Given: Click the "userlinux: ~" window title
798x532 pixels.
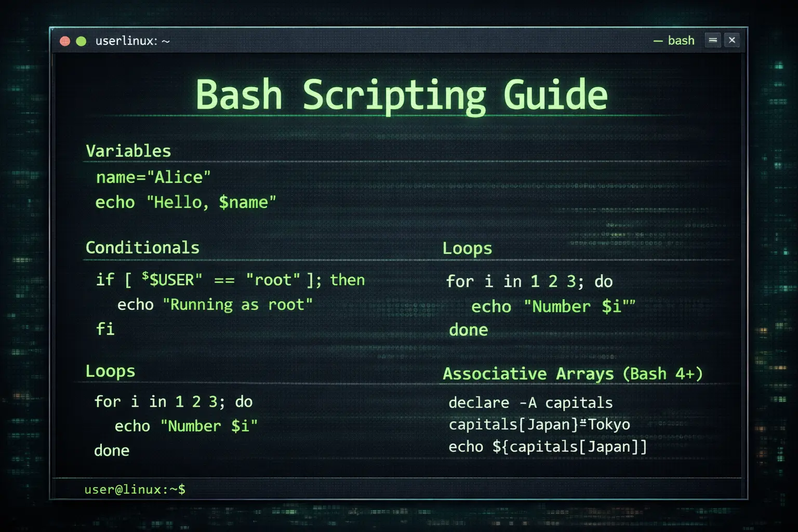Looking at the screenshot, I should click(x=132, y=41).
